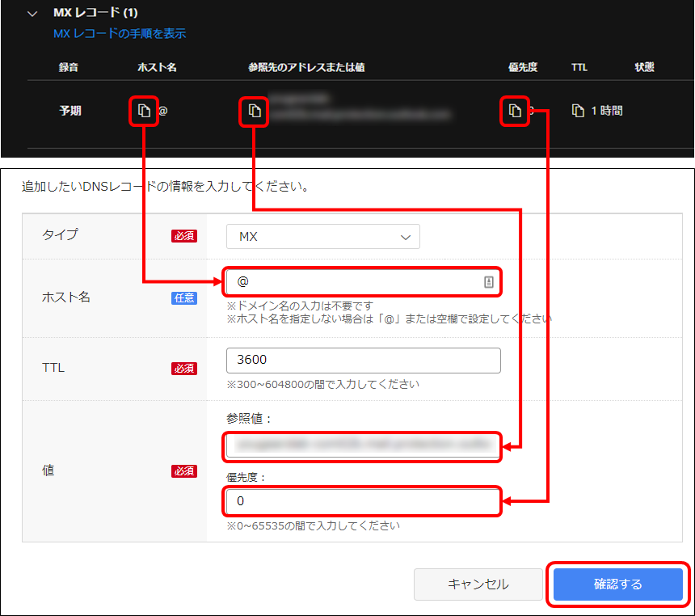This screenshot has width=695, height=616.
Task: Copy the host name from the MX record row
Action: click(x=144, y=111)
